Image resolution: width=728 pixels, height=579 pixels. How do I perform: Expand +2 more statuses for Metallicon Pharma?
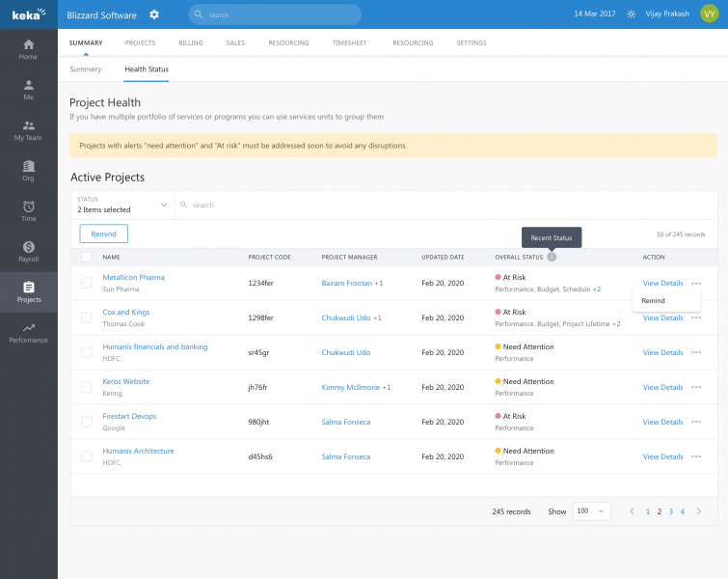(597, 289)
